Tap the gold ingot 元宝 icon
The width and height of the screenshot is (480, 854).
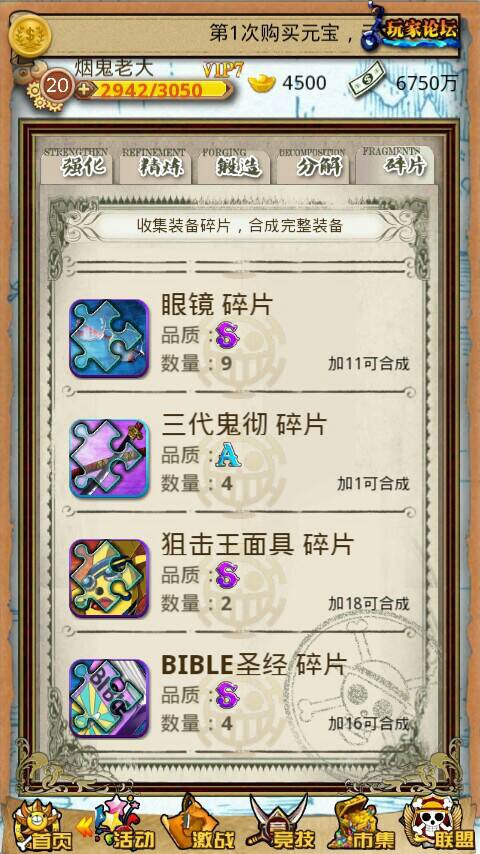pyautogui.click(x=262, y=83)
